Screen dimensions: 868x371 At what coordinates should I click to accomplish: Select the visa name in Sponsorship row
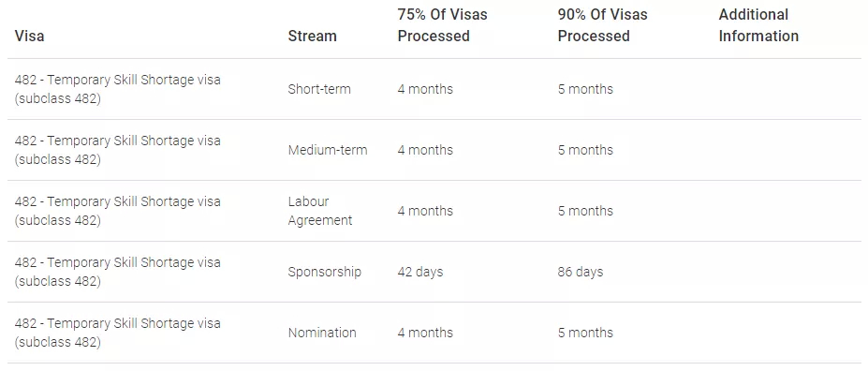coord(118,272)
